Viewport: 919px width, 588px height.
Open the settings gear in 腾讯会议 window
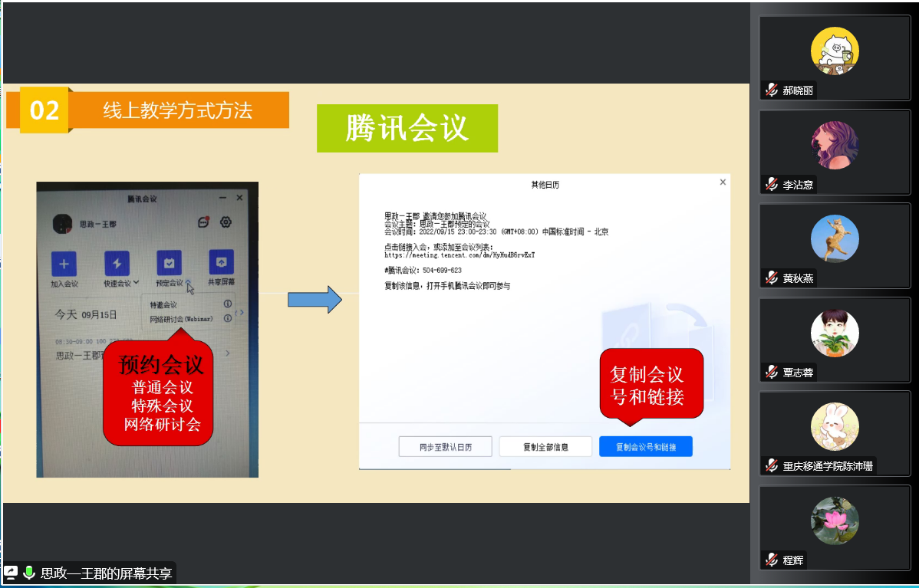tap(226, 222)
